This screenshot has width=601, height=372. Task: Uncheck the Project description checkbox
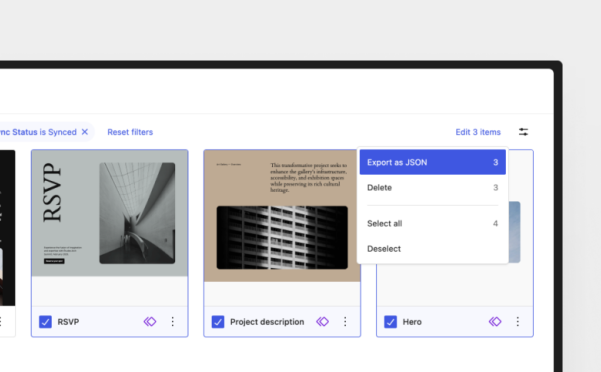pos(218,321)
